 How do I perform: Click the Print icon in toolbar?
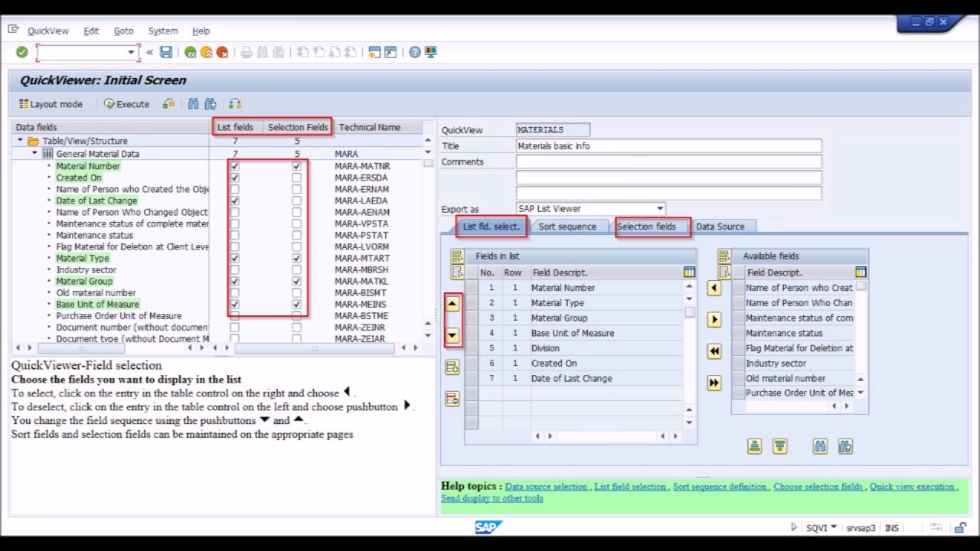pyautogui.click(x=247, y=52)
